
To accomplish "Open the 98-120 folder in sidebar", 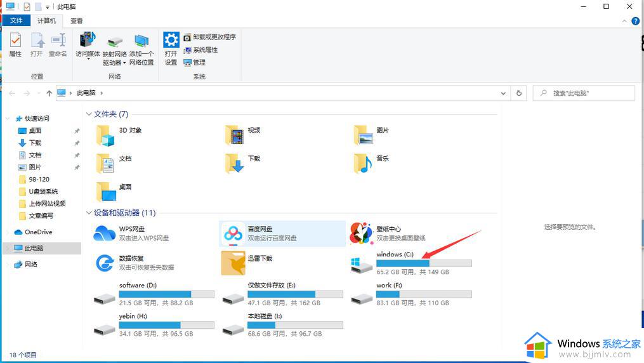I will [39, 180].
